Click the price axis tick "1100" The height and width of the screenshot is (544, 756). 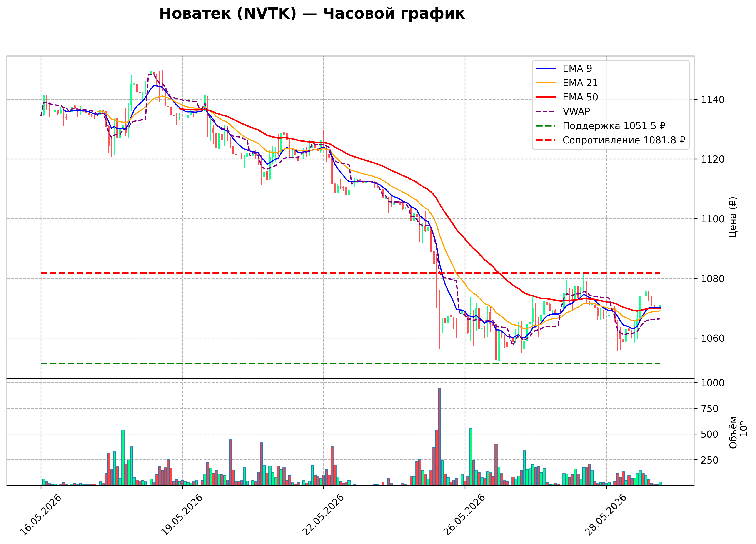coord(713,219)
